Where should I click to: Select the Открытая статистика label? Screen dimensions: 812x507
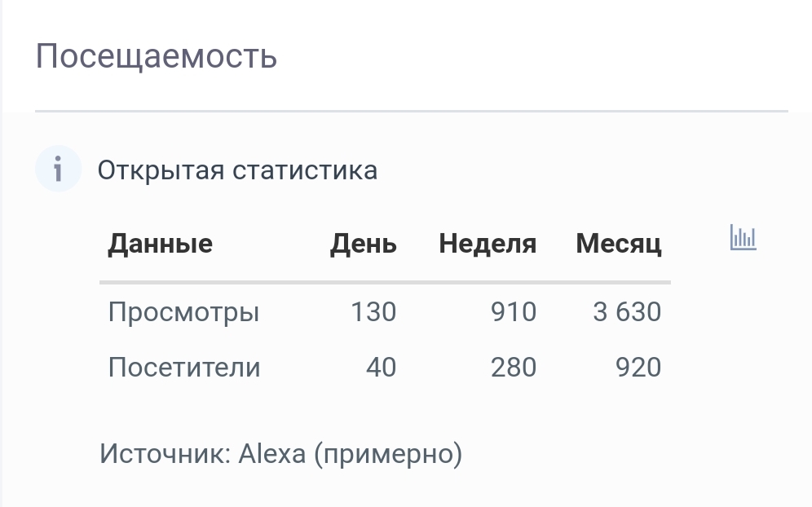pos(237,170)
